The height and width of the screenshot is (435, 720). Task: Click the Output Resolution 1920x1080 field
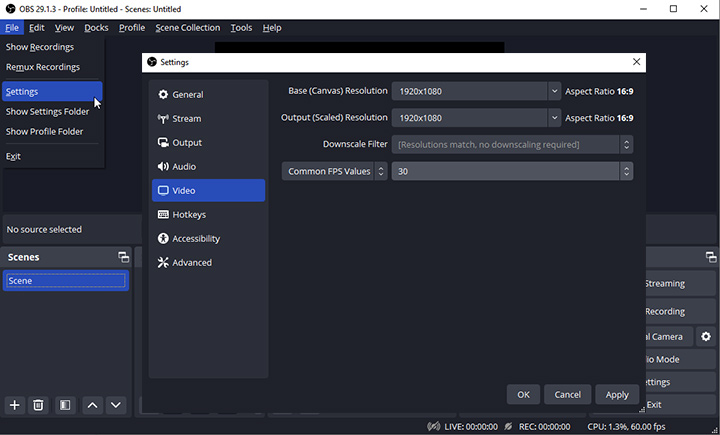pos(469,118)
